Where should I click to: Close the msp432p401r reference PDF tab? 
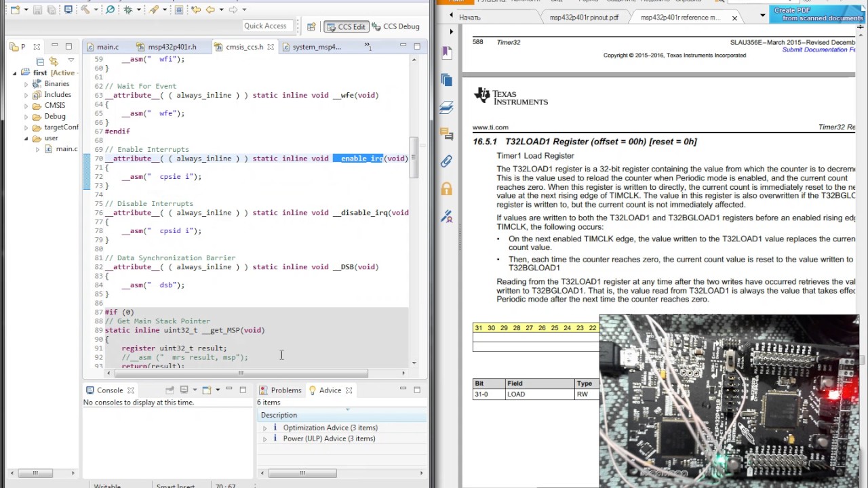coord(734,18)
